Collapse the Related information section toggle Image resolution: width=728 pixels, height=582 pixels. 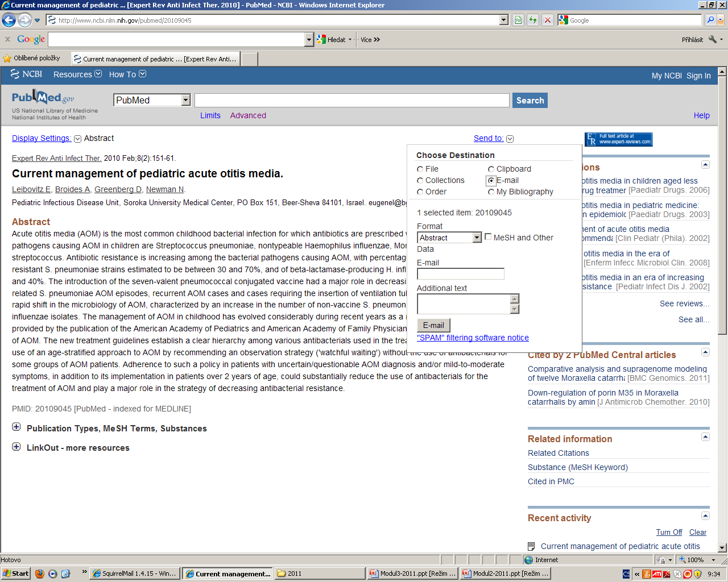click(x=705, y=437)
